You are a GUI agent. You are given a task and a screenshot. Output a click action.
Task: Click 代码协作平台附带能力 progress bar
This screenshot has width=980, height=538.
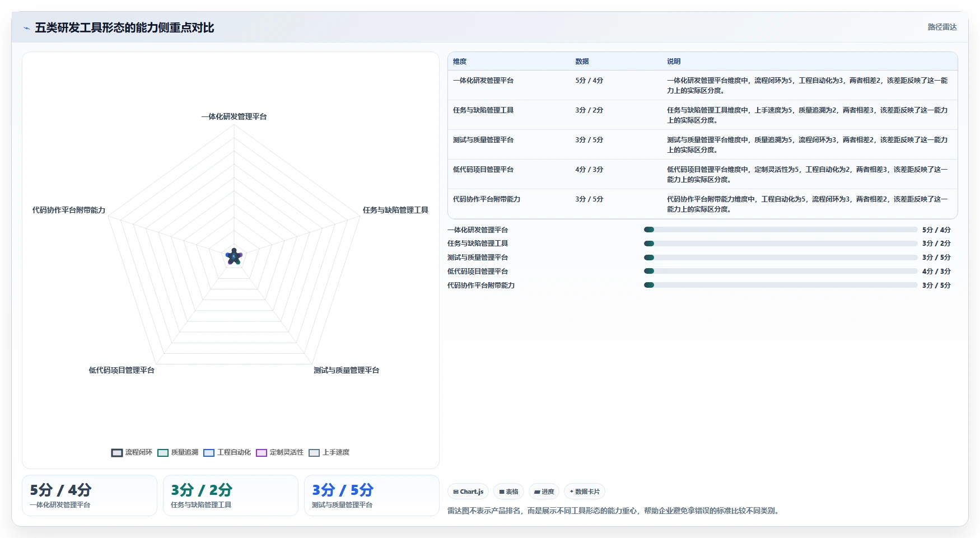(x=781, y=285)
